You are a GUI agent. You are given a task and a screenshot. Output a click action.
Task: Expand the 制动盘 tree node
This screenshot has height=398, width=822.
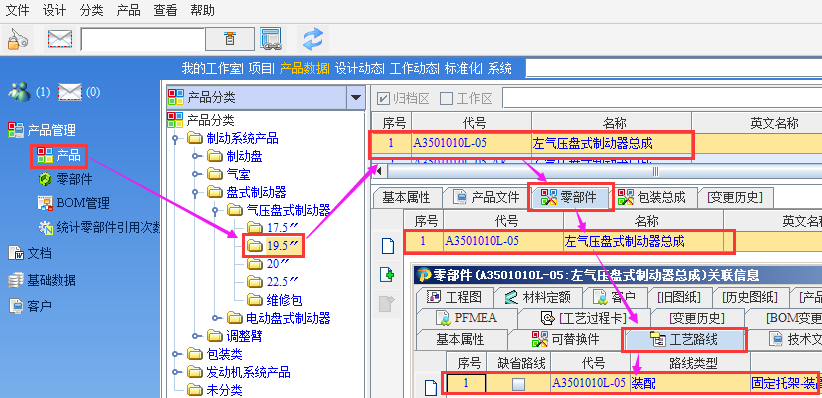pos(196,156)
